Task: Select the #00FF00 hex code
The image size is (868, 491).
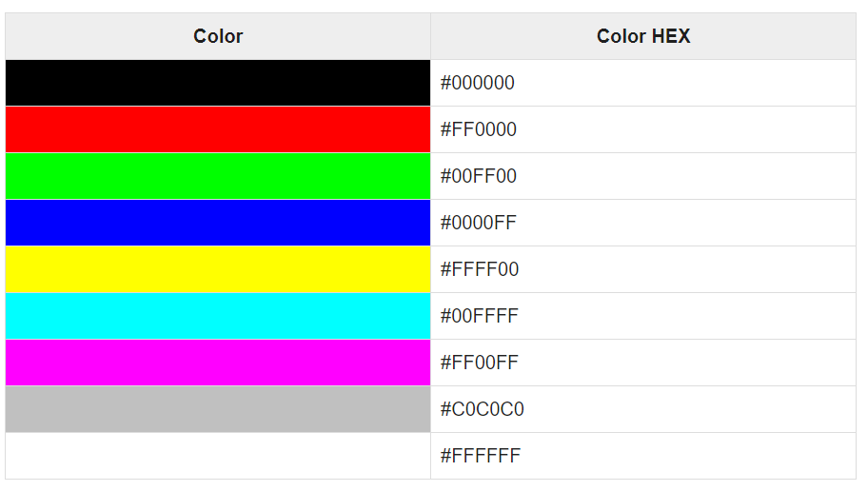Action: (x=479, y=176)
